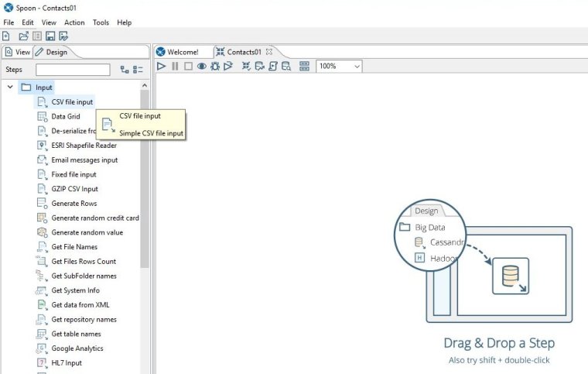Switch to the Welcome! tab

click(x=183, y=52)
